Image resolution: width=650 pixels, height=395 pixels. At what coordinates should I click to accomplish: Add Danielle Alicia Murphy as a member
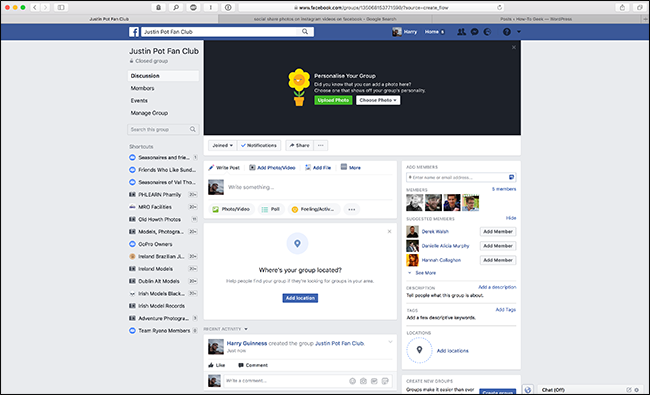[498, 246]
